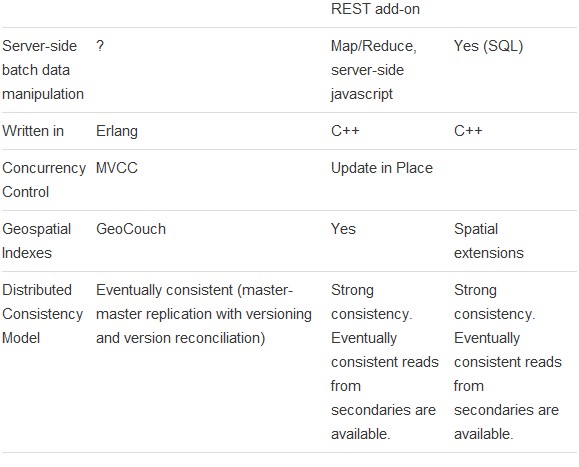Image resolution: width=579 pixels, height=467 pixels.
Task: Select the 'Concurrency Control' row header
Action: tap(44, 180)
